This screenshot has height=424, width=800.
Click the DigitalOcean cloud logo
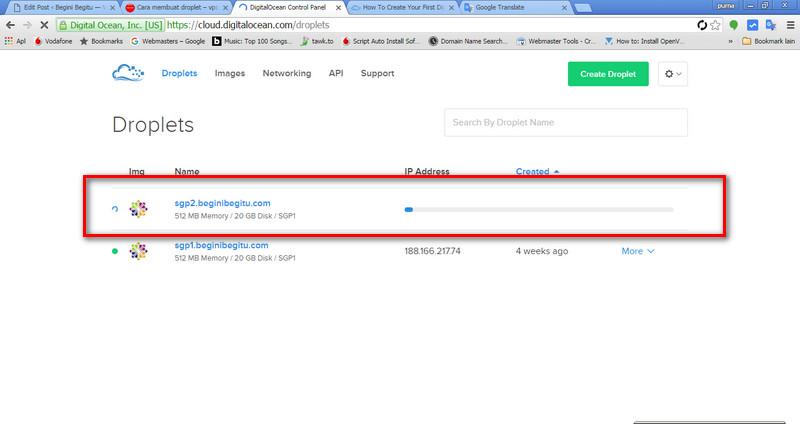tap(128, 73)
